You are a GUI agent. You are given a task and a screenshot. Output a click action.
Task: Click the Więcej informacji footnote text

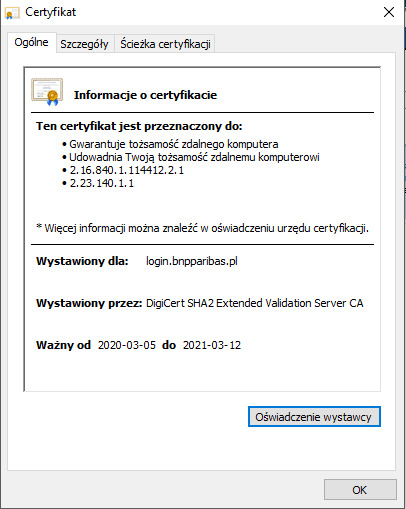pyautogui.click(x=202, y=228)
